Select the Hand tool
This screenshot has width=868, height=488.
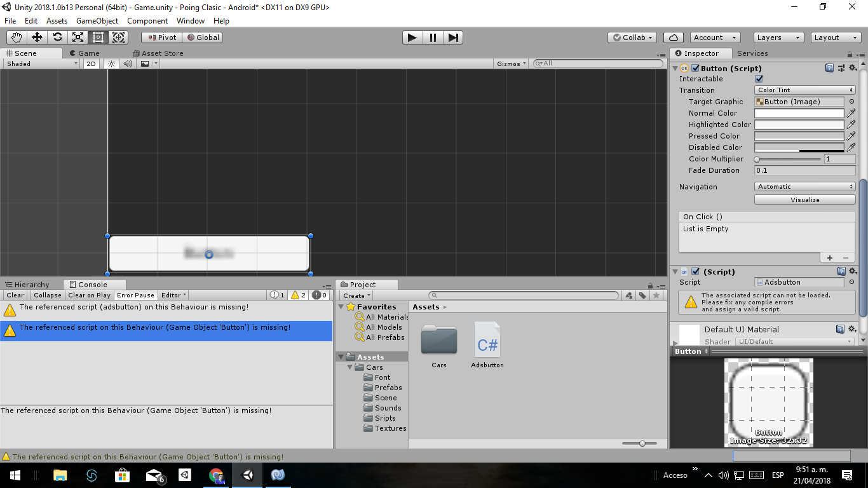pyautogui.click(x=16, y=37)
